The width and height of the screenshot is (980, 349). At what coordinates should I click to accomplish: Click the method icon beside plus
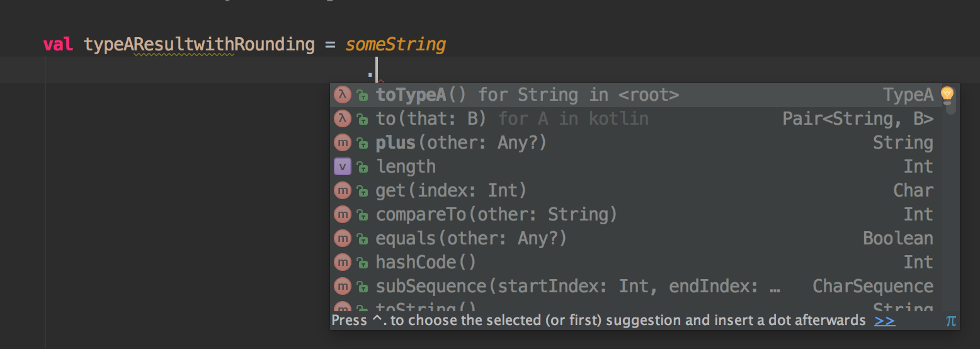click(342, 143)
